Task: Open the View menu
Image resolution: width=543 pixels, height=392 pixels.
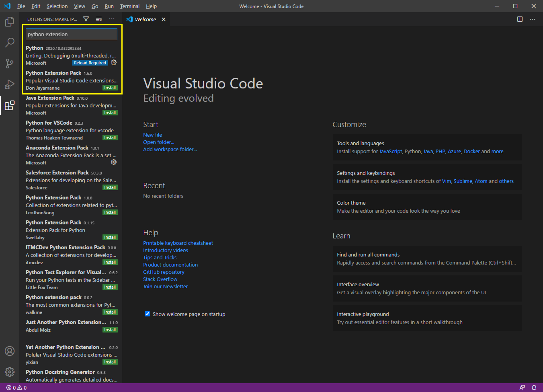Action: coord(80,6)
